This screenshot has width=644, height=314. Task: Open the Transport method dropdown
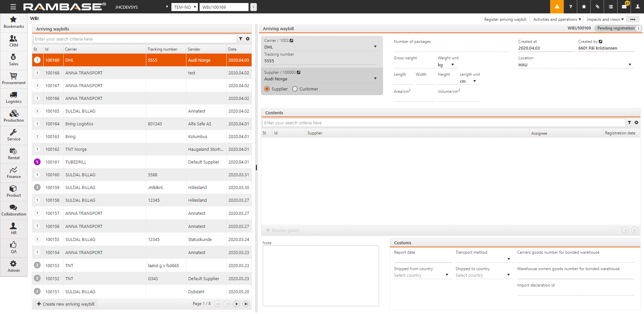(x=509, y=259)
